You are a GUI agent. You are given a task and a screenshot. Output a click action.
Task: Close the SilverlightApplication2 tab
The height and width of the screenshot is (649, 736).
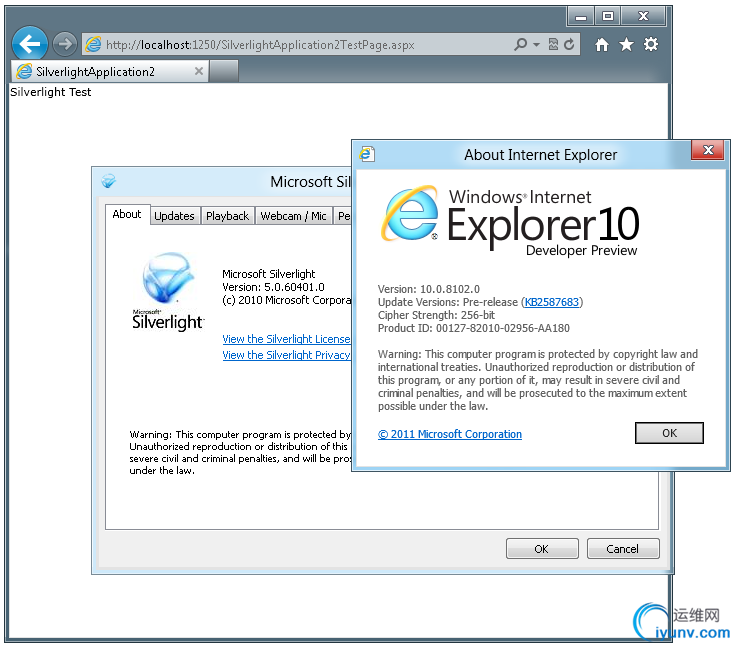tap(199, 71)
